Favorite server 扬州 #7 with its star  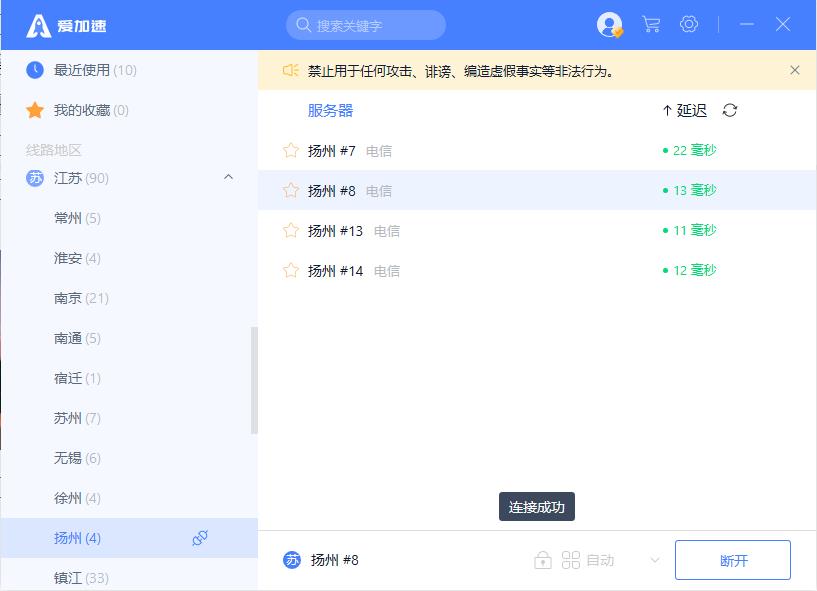(291, 151)
